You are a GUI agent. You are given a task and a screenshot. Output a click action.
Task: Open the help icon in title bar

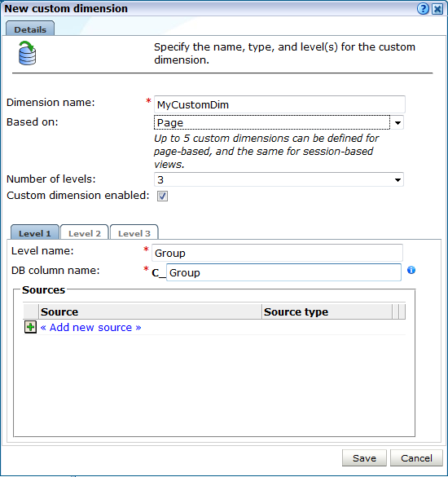coord(423,9)
